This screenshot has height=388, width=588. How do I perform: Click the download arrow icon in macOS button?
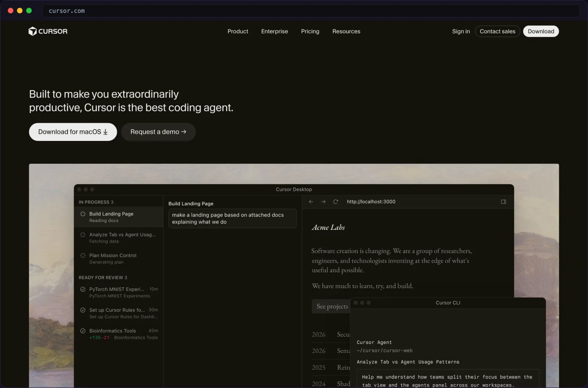(x=105, y=132)
